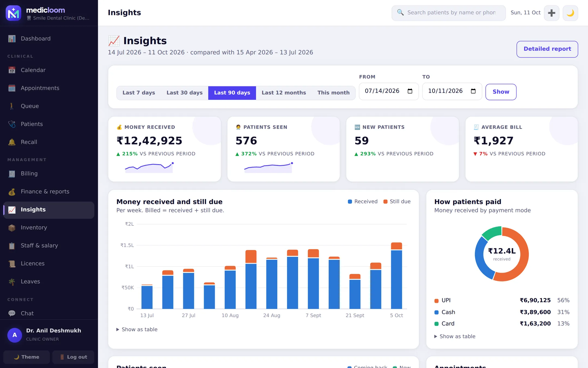The image size is (588, 368).
Task: Select This month range
Action: coord(333,93)
